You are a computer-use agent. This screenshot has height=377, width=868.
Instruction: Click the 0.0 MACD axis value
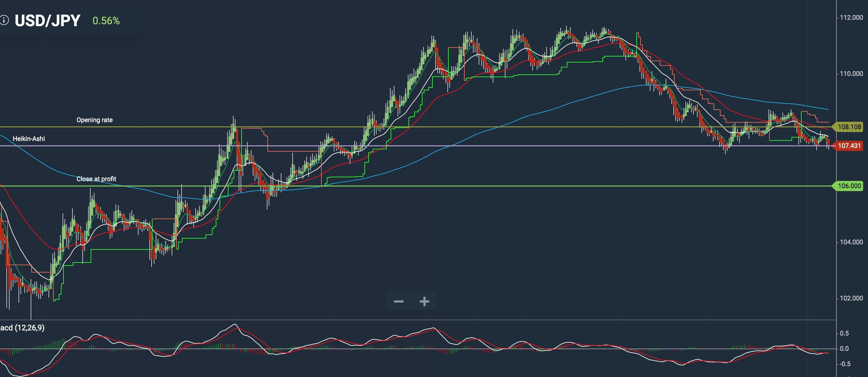coord(844,348)
